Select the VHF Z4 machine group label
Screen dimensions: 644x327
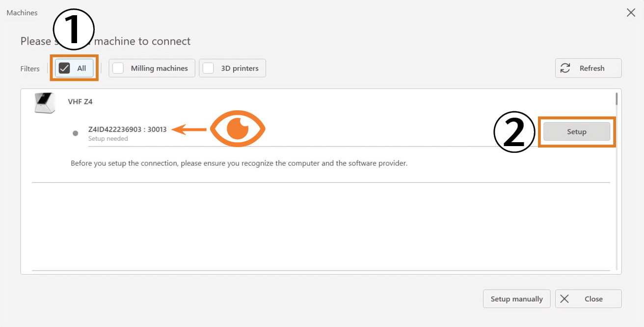click(x=80, y=102)
